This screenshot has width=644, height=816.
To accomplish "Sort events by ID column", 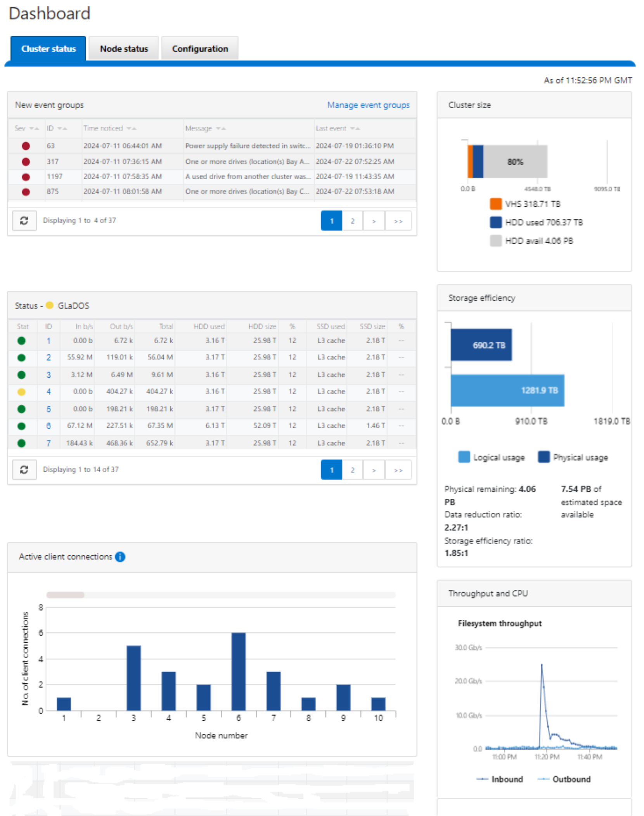I will click(57, 128).
